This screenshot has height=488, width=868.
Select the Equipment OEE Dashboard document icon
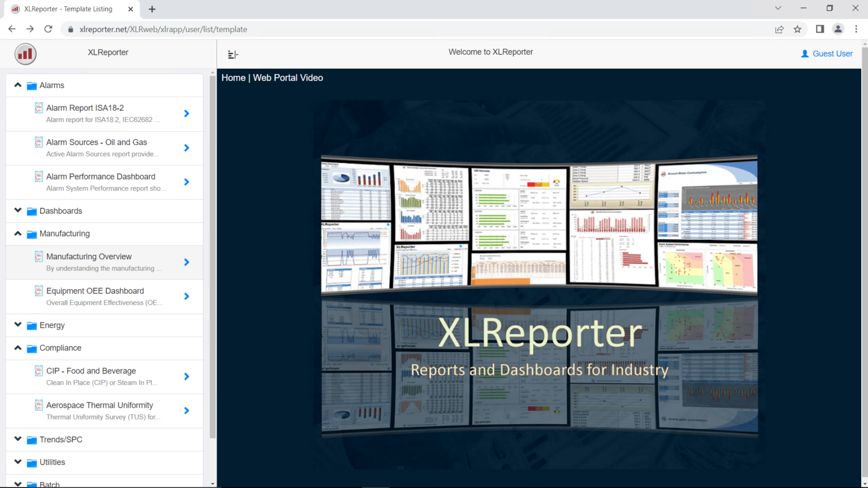38,290
